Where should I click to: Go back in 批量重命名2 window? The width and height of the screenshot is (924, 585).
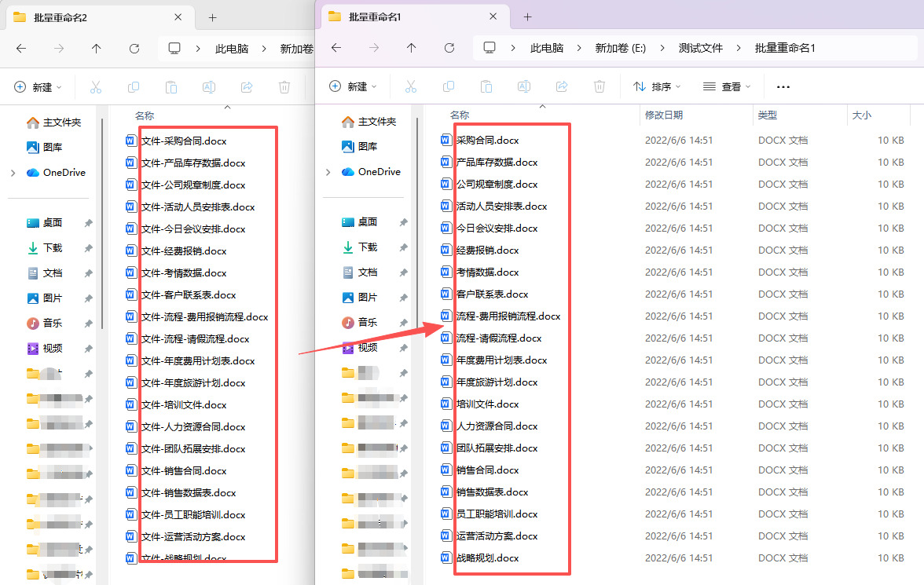21,49
